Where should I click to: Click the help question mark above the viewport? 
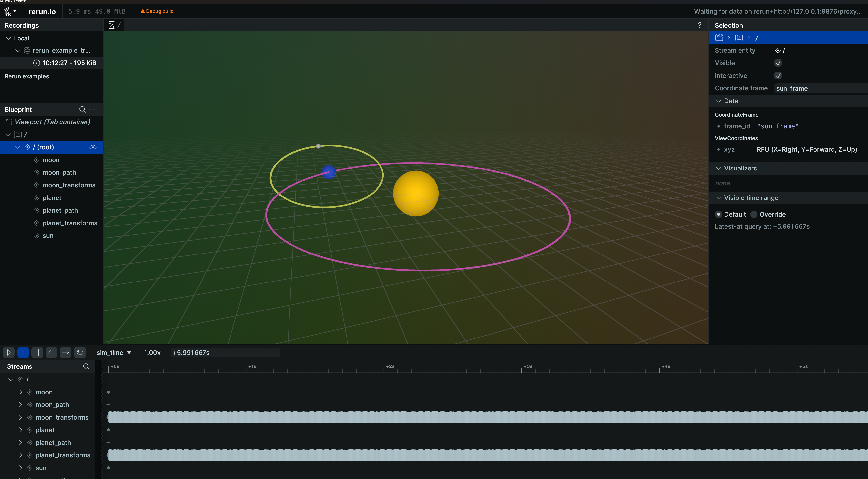[x=700, y=25]
